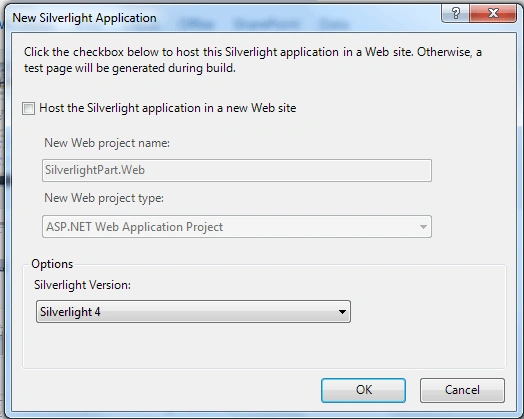The width and height of the screenshot is (524, 419).
Task: Click the 'Silverlight 4' text in the version combo
Action: tap(70, 312)
